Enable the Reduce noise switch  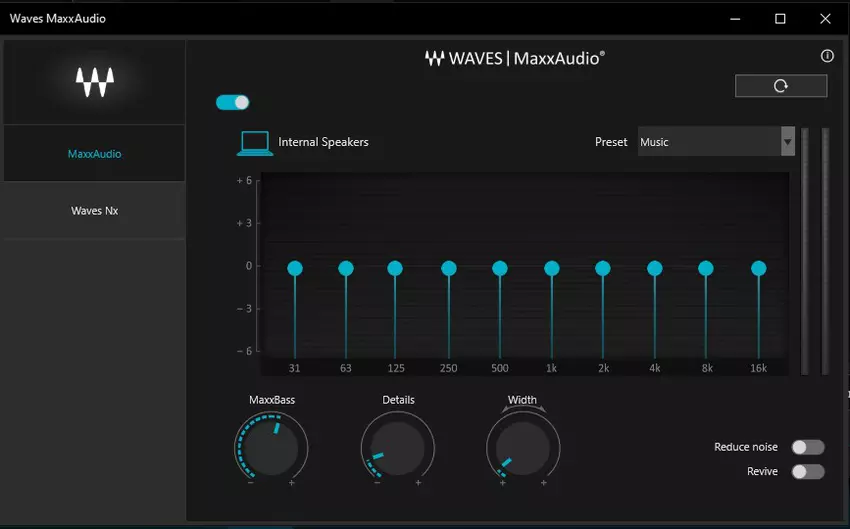pyautogui.click(x=808, y=447)
